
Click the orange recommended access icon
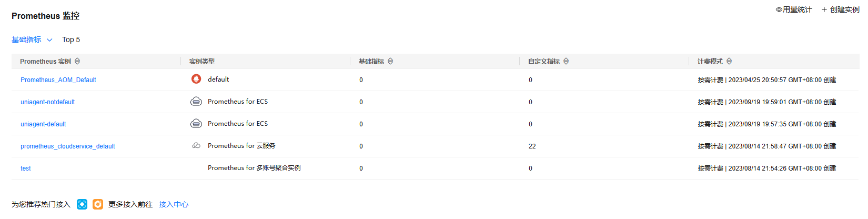pos(98,204)
